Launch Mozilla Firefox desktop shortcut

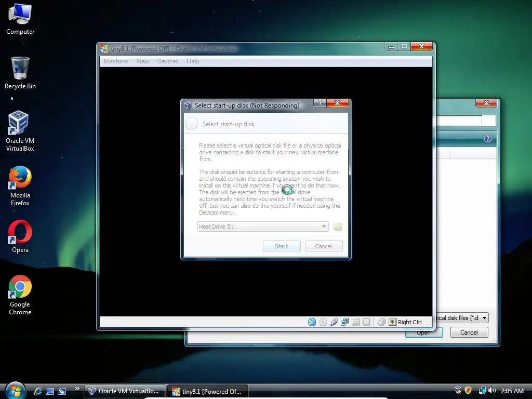[x=20, y=186]
